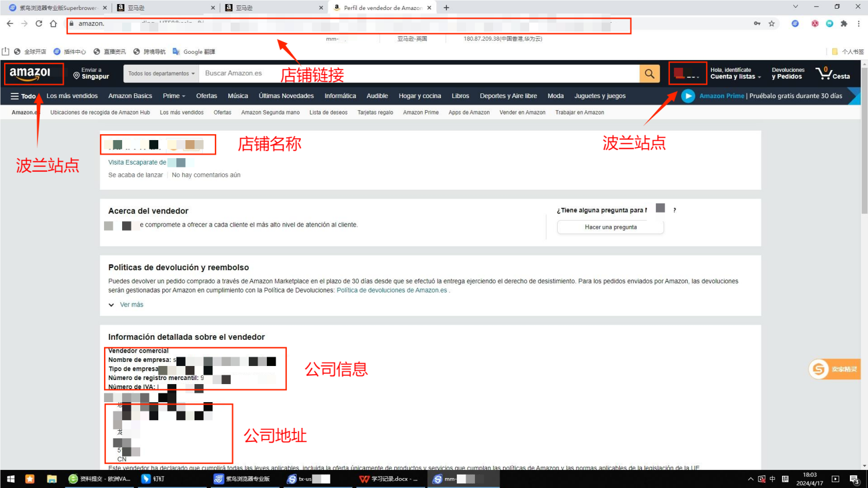The height and width of the screenshot is (488, 868).
Task: Click the orange floating sidebar widget icon
Action: click(x=819, y=369)
